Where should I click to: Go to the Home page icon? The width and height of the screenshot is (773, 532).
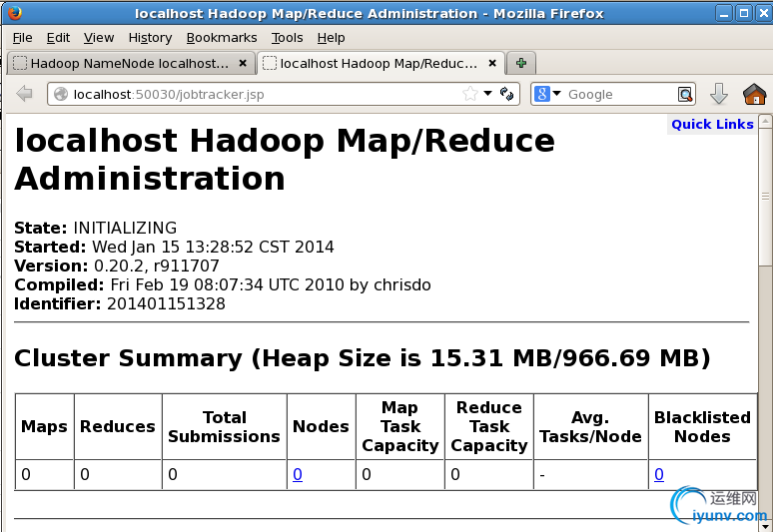click(x=754, y=94)
